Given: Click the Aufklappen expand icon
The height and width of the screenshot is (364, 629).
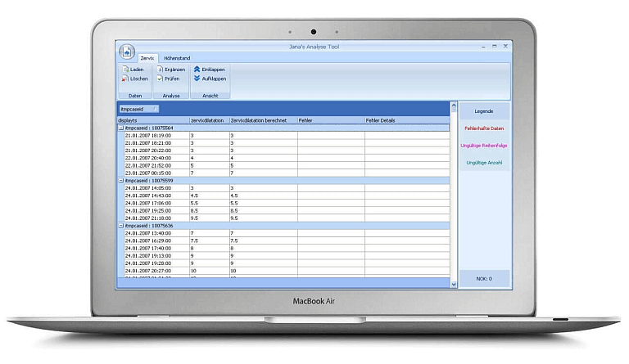Looking at the screenshot, I should [197, 79].
